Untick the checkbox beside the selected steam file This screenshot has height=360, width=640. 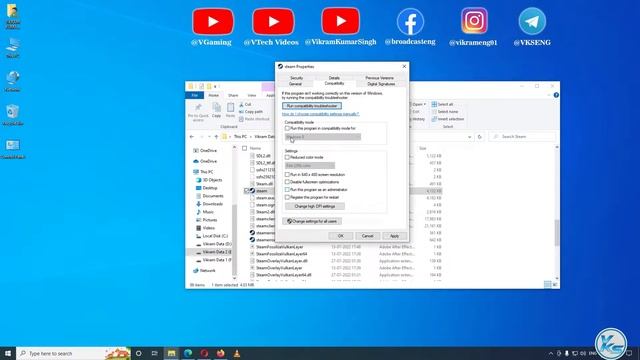246,191
